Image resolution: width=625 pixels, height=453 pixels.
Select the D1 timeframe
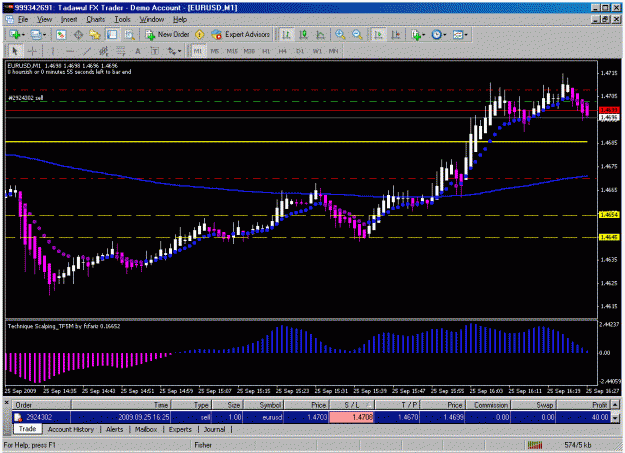click(300, 51)
